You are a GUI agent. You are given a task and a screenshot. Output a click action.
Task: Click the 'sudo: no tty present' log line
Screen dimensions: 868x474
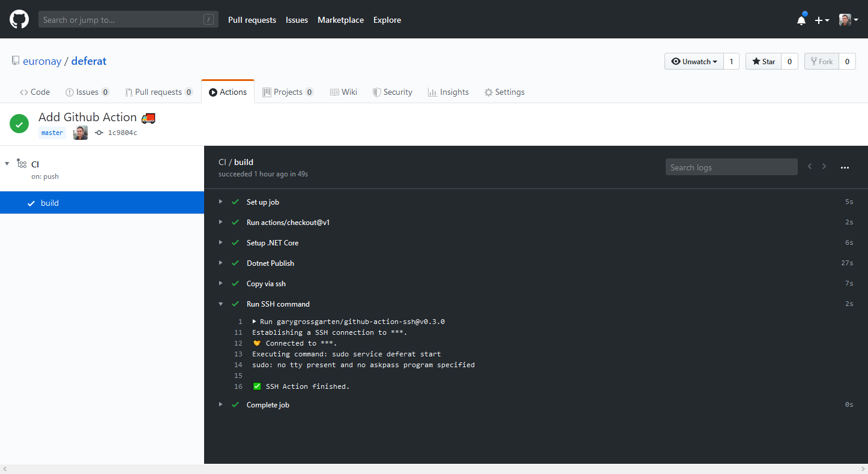coord(363,365)
